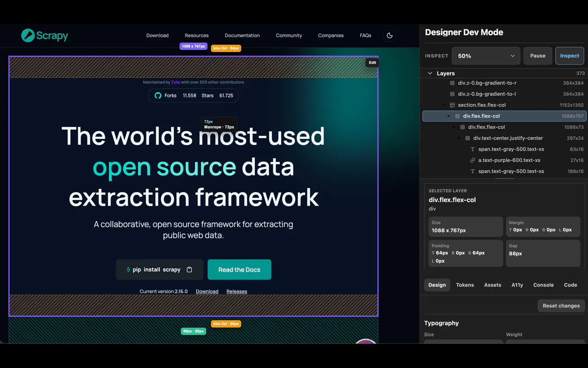Click the '297x24' size of div.text-center.justify-center

pos(574,138)
